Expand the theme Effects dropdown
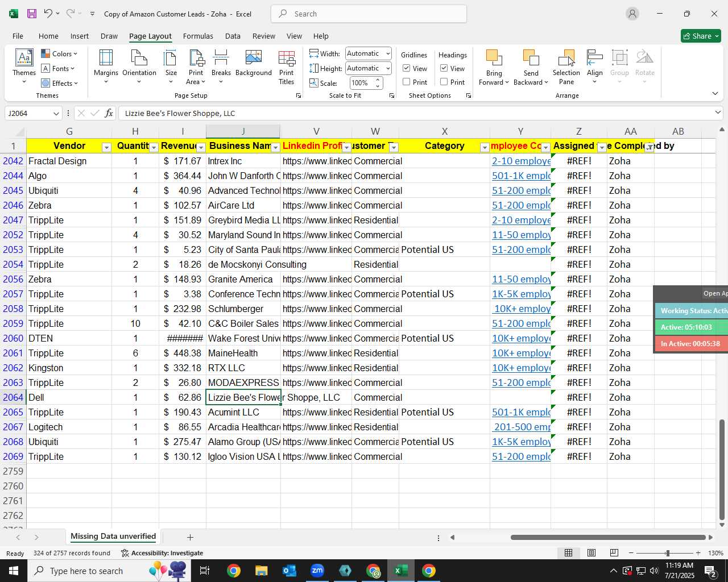Viewport: 728px width, 582px height. (59, 83)
